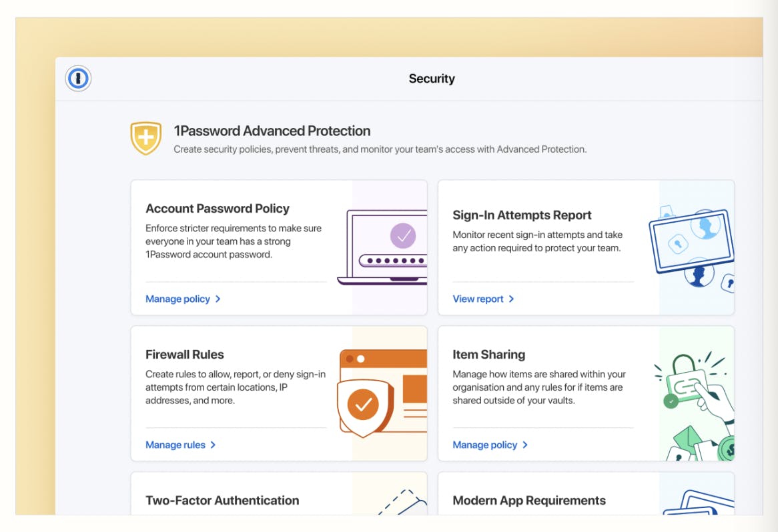Open the Manage rules link
This screenshot has width=778, height=532.
coord(175,445)
